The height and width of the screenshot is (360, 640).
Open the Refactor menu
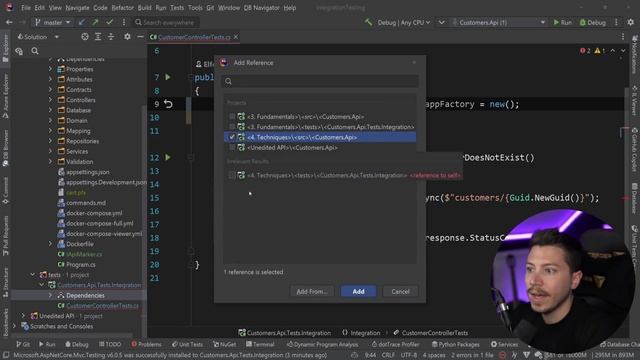tap(122, 8)
